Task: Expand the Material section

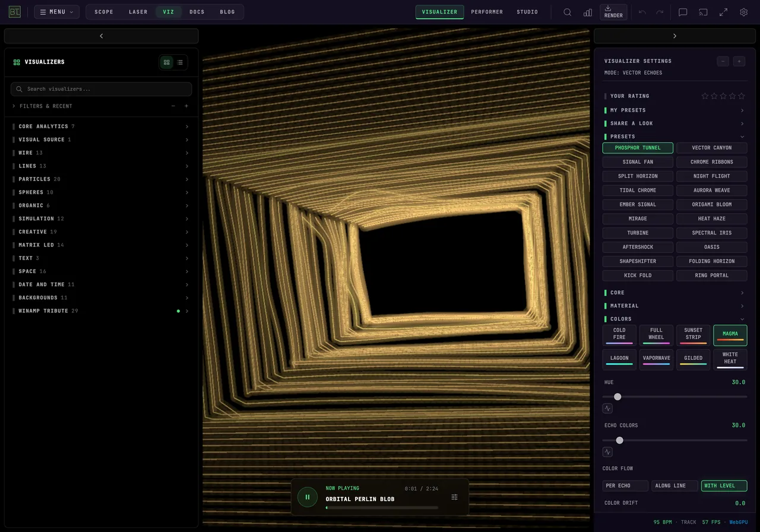Action: pyautogui.click(x=675, y=306)
